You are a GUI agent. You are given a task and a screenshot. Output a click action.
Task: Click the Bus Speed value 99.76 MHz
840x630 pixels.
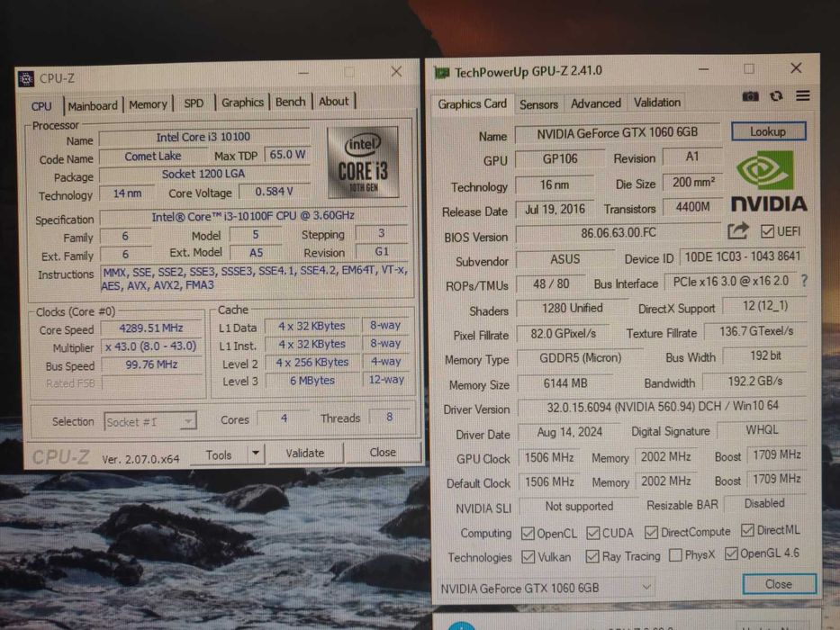point(151,364)
